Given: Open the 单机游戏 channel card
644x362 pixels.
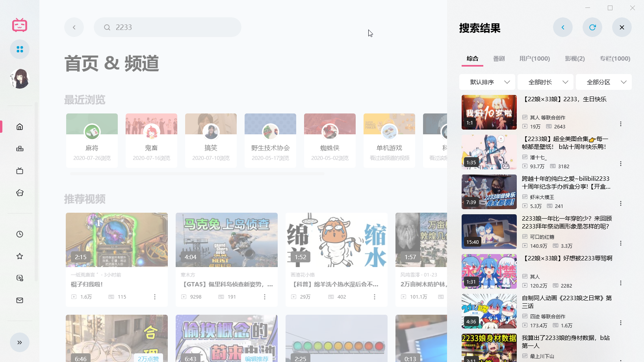Looking at the screenshot, I should coord(389,141).
